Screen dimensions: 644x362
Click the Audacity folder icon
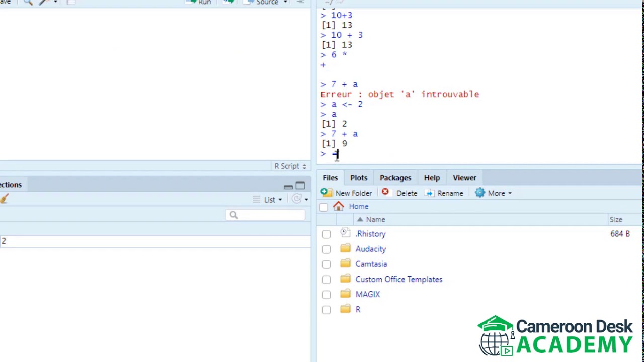click(x=345, y=248)
